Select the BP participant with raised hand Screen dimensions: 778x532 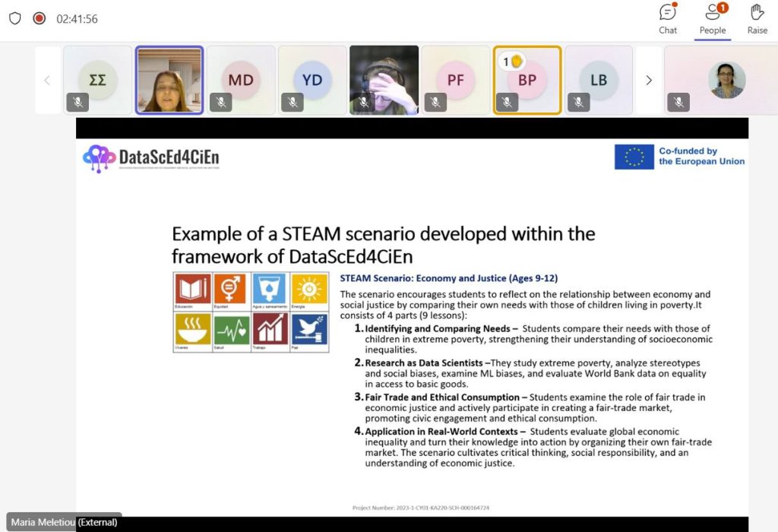pyautogui.click(x=527, y=81)
